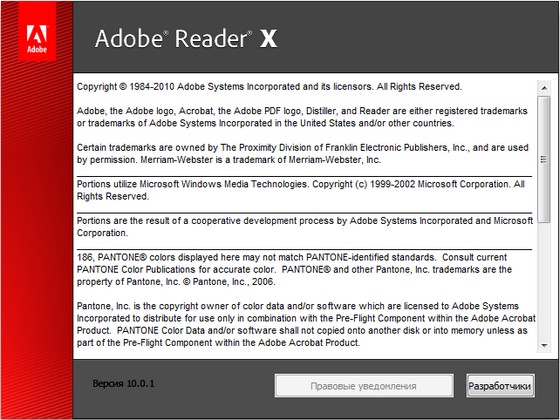
Task: Click the line starting 'Adobe, the Adobe logo'
Action: tap(302, 111)
